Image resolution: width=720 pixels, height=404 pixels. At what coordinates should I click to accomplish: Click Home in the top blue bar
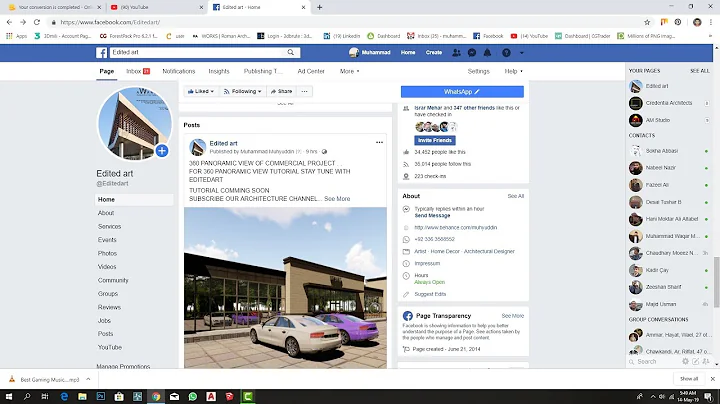[x=408, y=53]
